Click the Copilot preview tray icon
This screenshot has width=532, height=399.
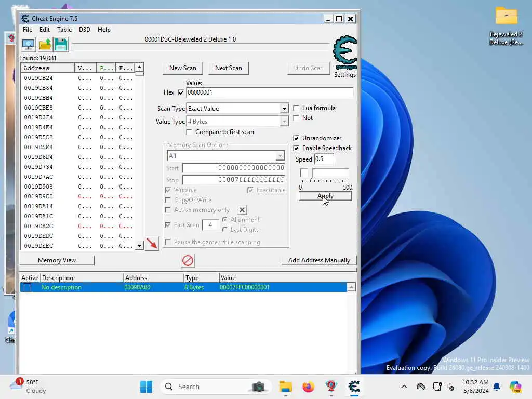click(x=515, y=387)
